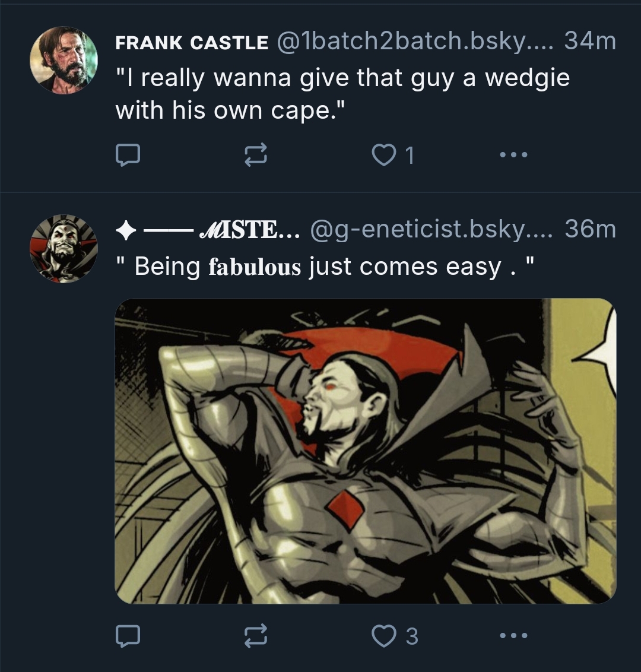Click the sparkle icon before MISTE name

(125, 231)
